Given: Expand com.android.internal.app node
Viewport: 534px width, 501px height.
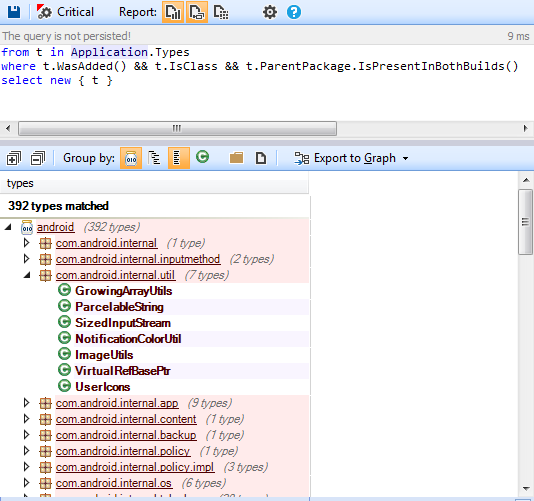Looking at the screenshot, I should pyautogui.click(x=27, y=403).
